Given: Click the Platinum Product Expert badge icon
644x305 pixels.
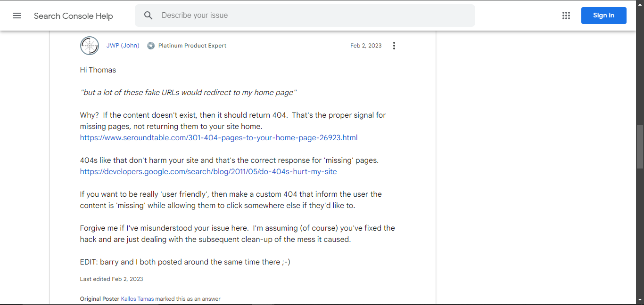Looking at the screenshot, I should pyautogui.click(x=151, y=46).
